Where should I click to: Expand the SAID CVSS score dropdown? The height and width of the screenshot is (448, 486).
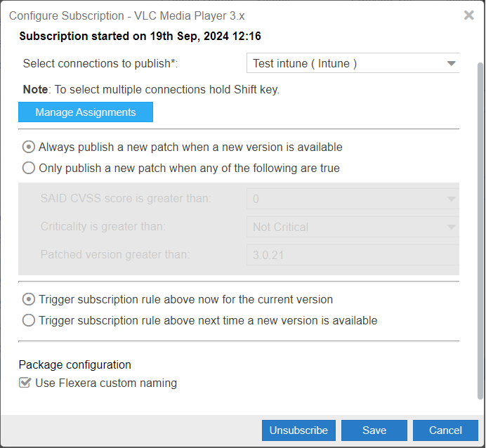[451, 199]
